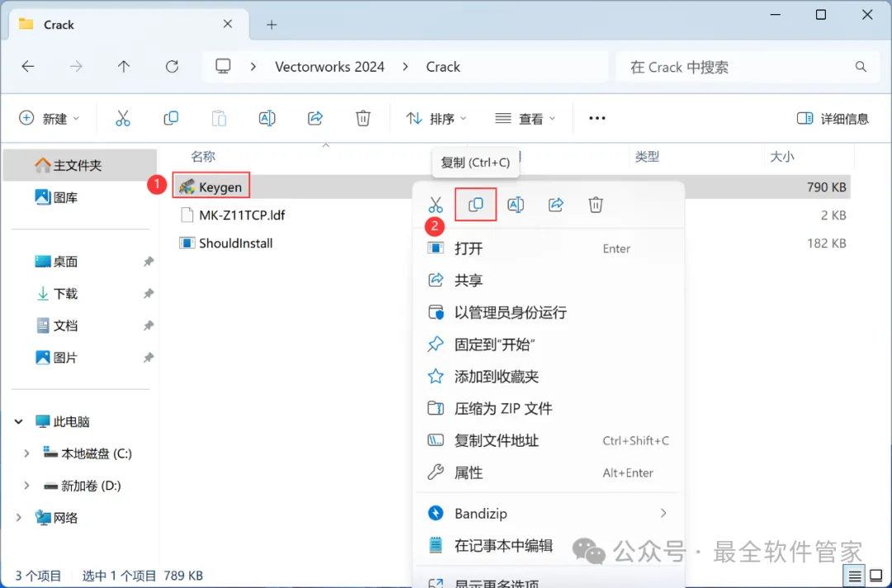Choose 在记事本中编辑 entry
This screenshot has height=588, width=892.
coord(549,545)
